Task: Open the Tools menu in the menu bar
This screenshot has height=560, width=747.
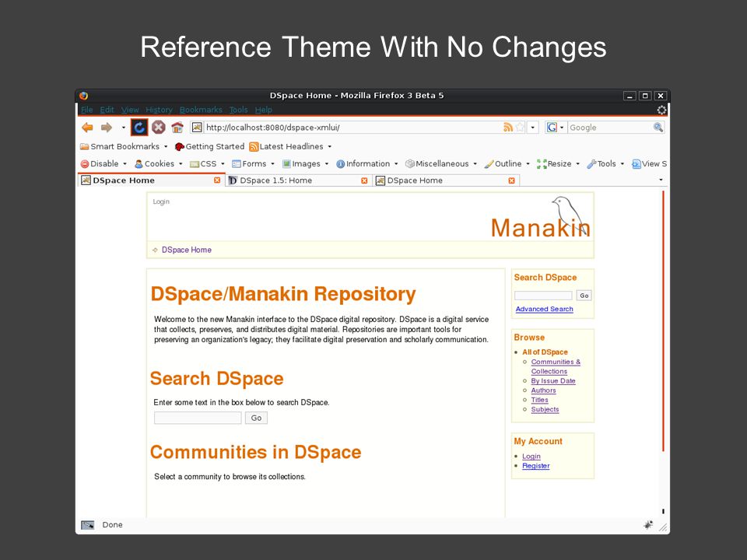Action: [x=239, y=110]
